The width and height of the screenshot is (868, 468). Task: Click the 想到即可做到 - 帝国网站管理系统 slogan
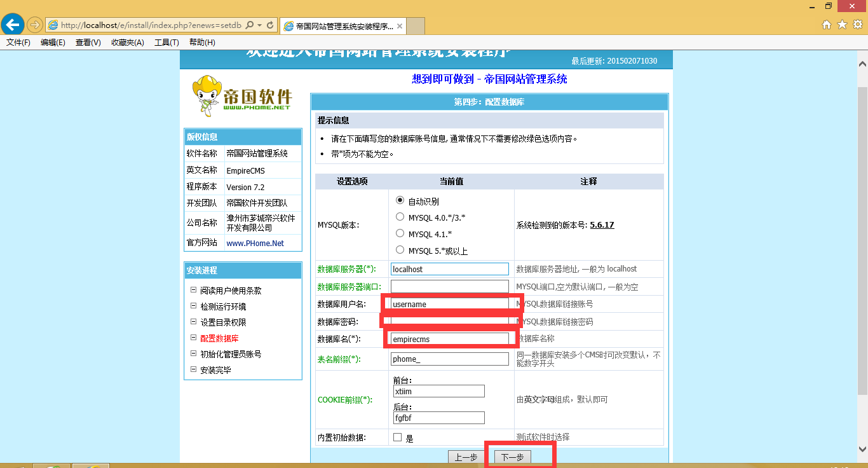coord(489,79)
